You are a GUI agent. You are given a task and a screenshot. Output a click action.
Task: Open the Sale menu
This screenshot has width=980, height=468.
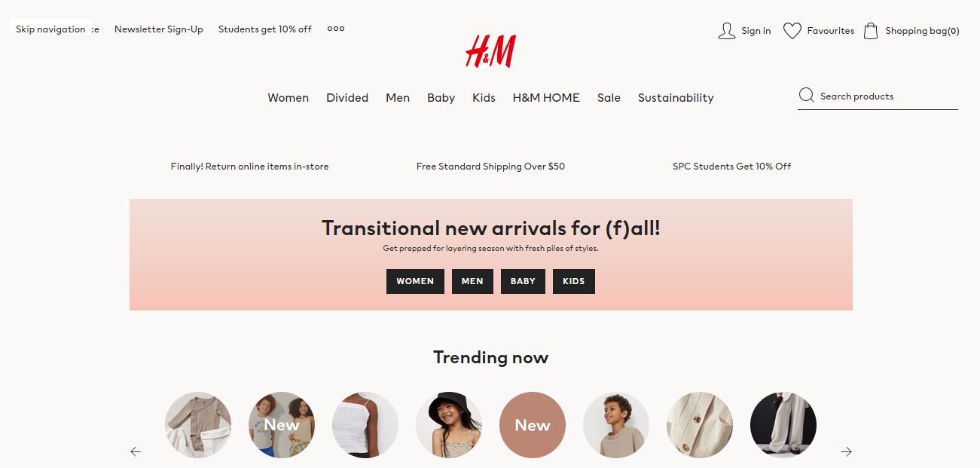[609, 98]
